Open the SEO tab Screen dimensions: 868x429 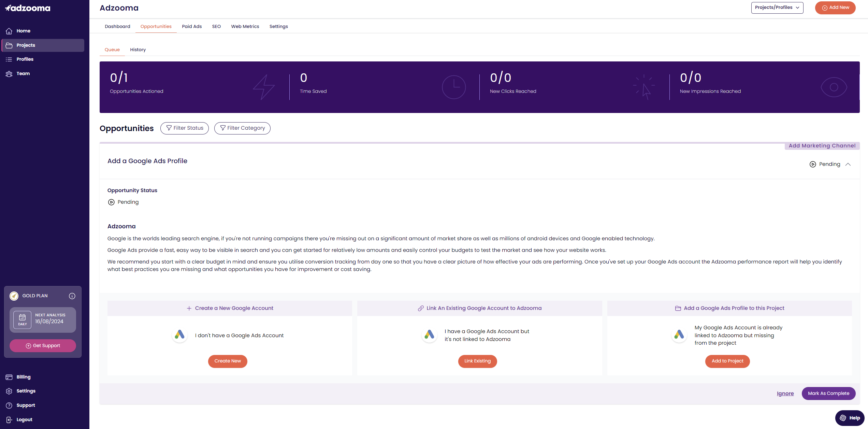[x=216, y=26]
